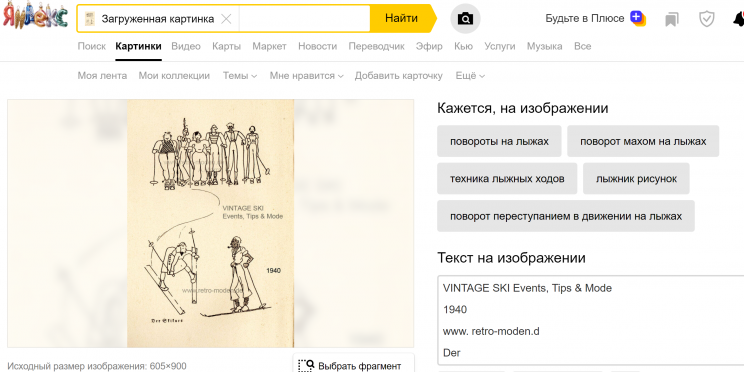This screenshot has height=372, width=744.
Task: Open the notifications bell icon
Action: 738,19
